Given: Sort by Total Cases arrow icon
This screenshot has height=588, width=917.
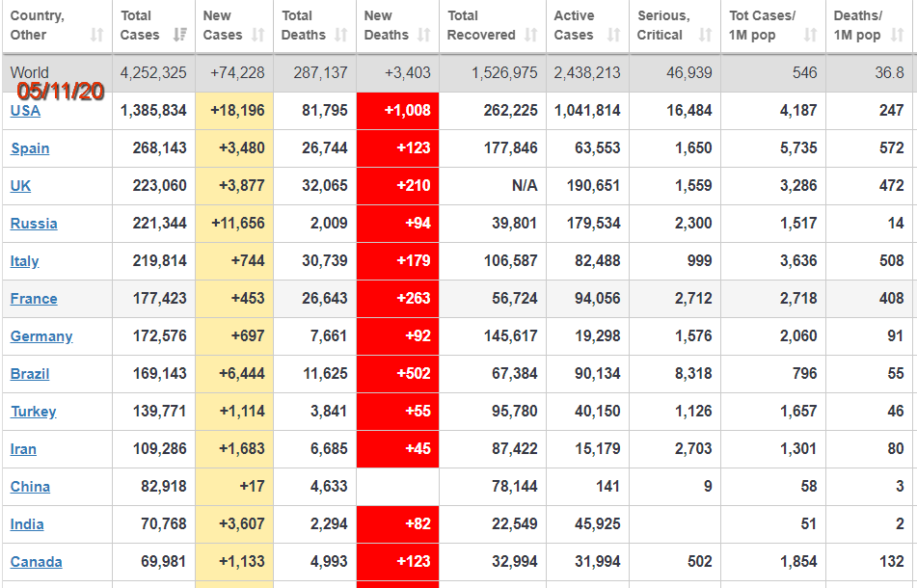Looking at the screenshot, I should pyautogui.click(x=179, y=35).
